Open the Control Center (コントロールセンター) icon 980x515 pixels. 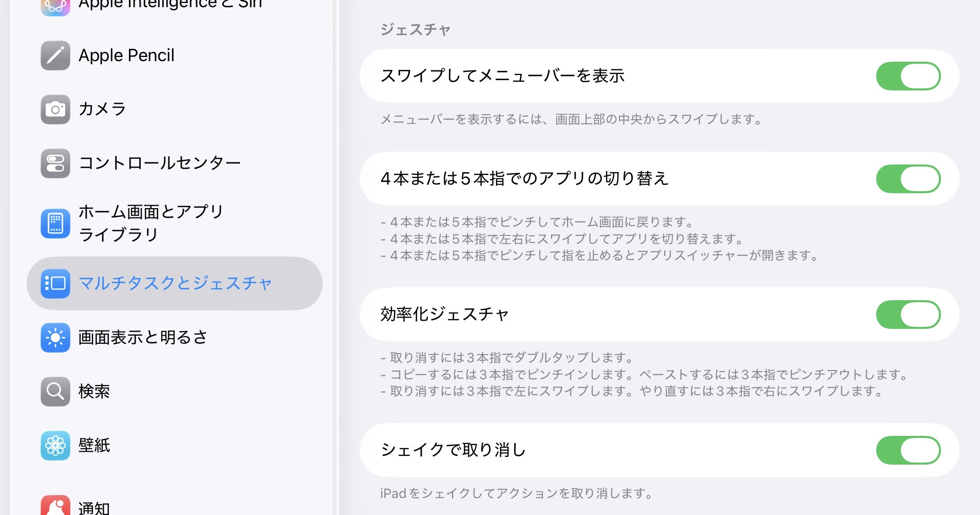tap(55, 163)
